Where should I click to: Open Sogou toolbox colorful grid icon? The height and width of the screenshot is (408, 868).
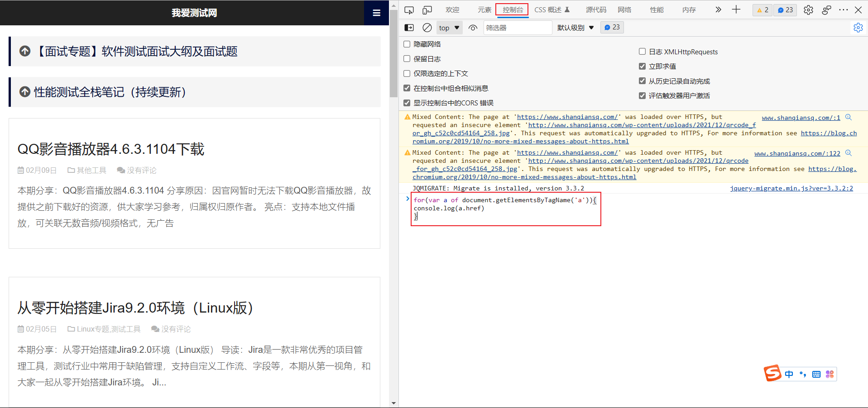(x=830, y=374)
